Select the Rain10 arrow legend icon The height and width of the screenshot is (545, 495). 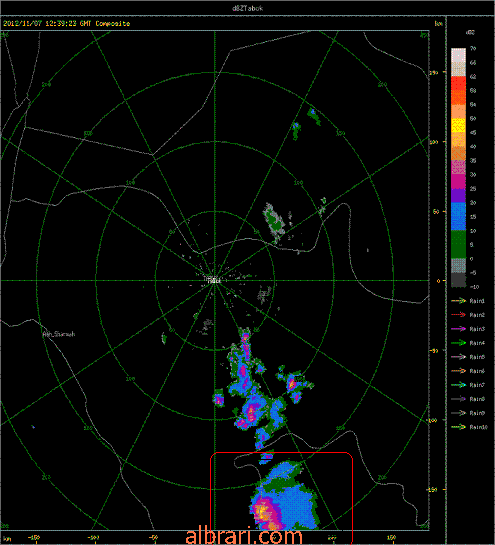click(459, 427)
